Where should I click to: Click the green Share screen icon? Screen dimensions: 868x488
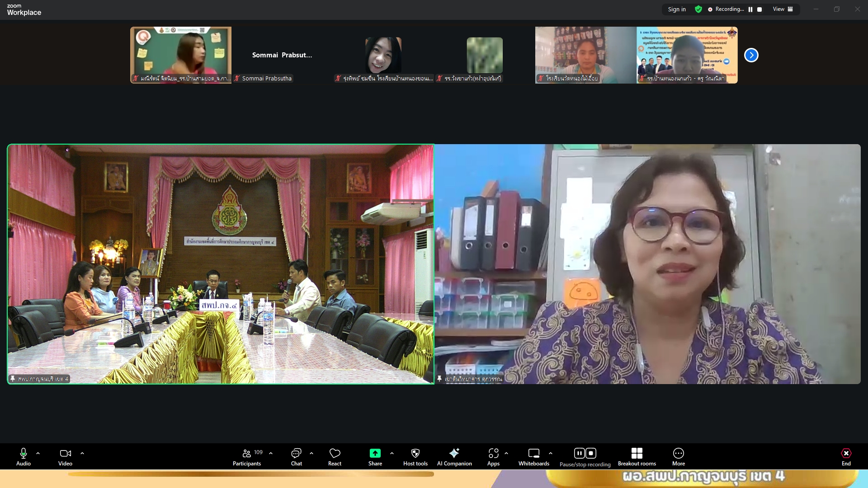375,453
